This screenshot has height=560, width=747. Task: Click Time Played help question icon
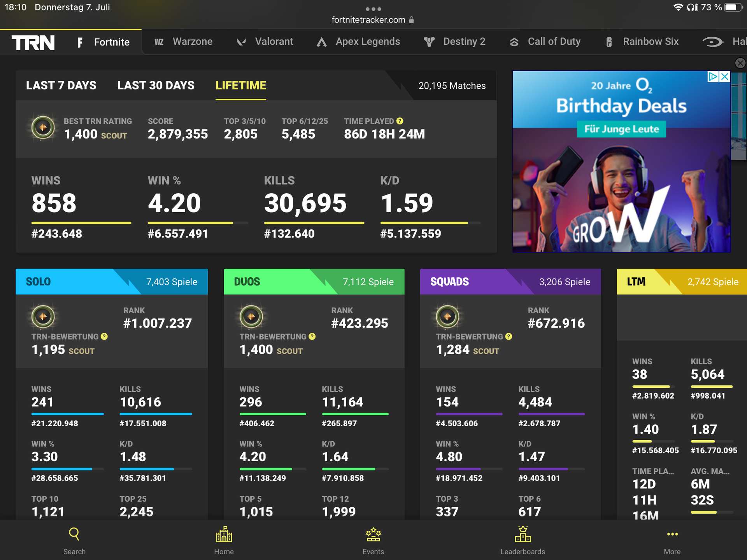(400, 121)
